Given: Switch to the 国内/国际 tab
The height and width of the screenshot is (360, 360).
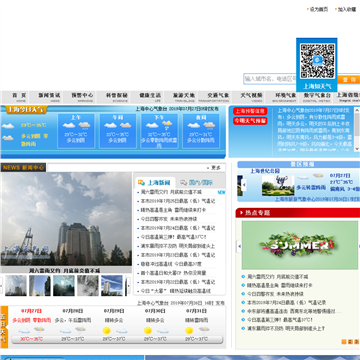Looking at the screenshot, I should click(x=197, y=183).
